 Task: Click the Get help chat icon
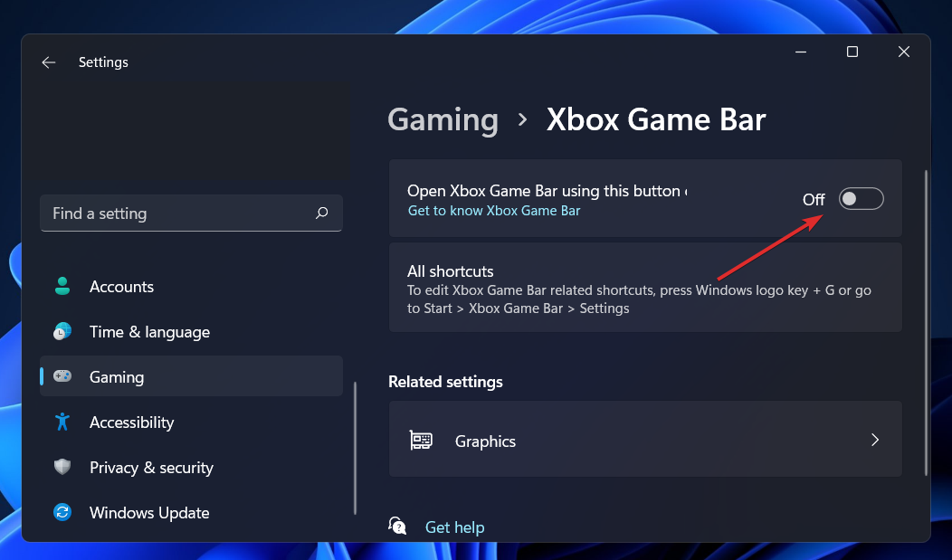tap(397, 526)
